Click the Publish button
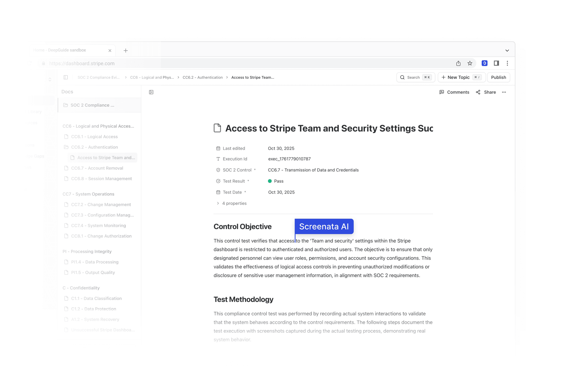 pos(498,77)
